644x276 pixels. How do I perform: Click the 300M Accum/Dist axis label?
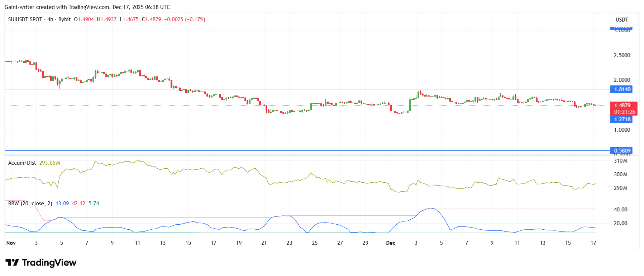tap(620, 174)
